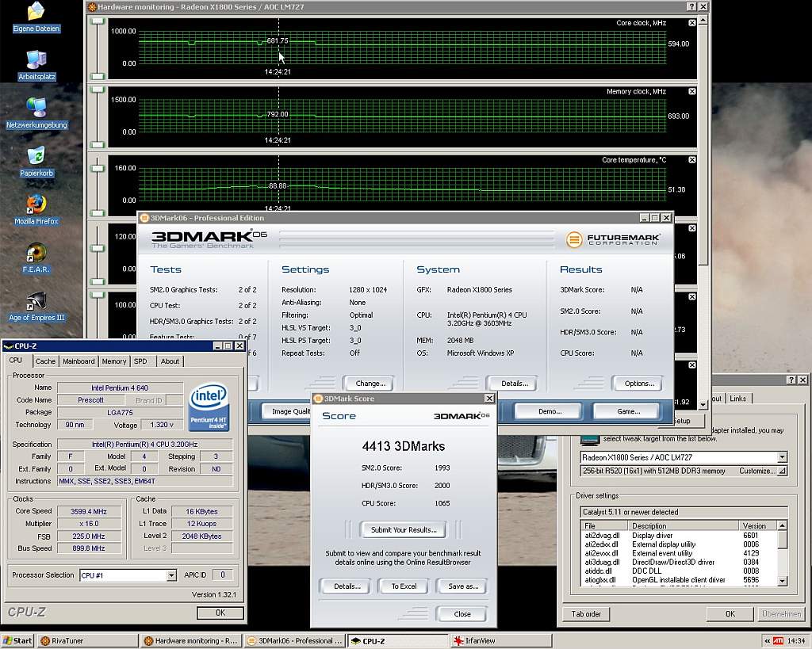Close the Core clock graph with its X icon
The width and height of the screenshot is (812, 649).
coord(691,23)
